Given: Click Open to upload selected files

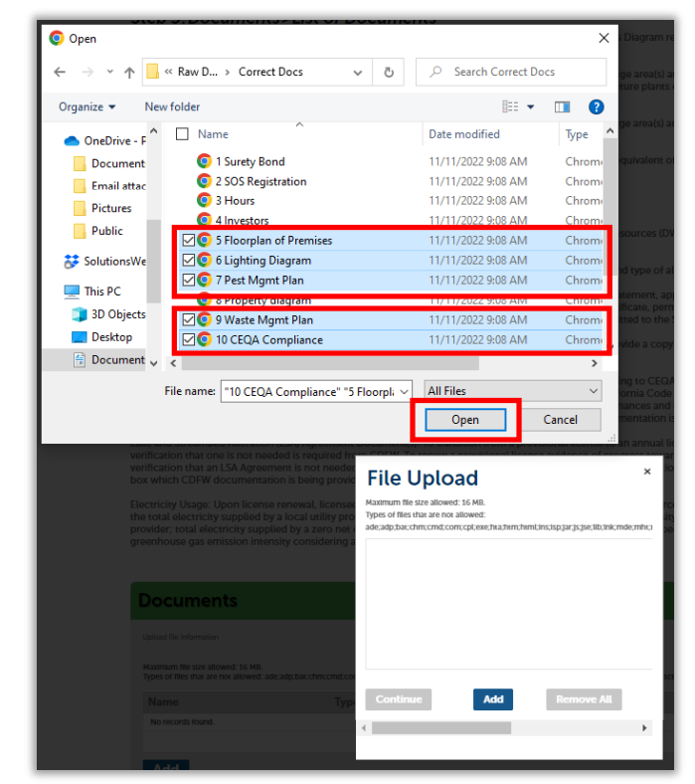Looking at the screenshot, I should (465, 420).
